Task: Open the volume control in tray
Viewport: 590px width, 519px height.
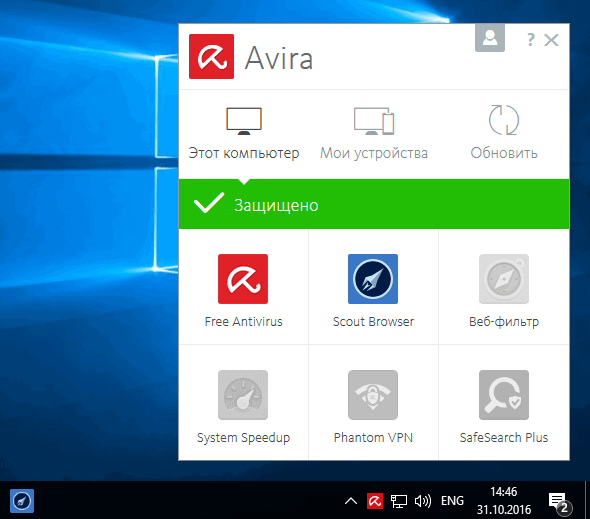Action: click(x=423, y=501)
